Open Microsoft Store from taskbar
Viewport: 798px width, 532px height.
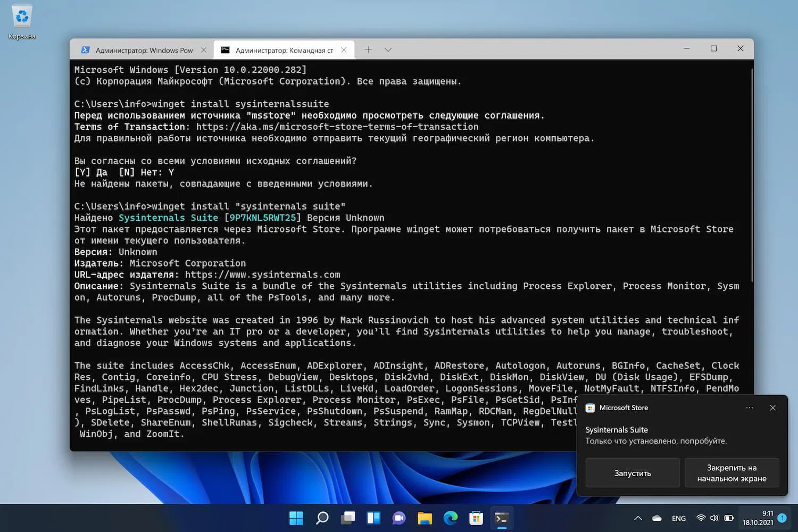pyautogui.click(x=476, y=518)
